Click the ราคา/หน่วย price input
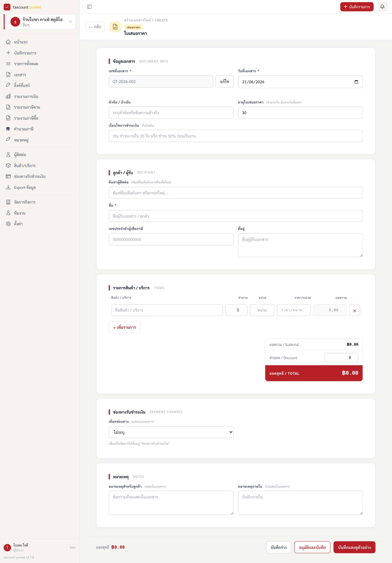 pos(294,310)
